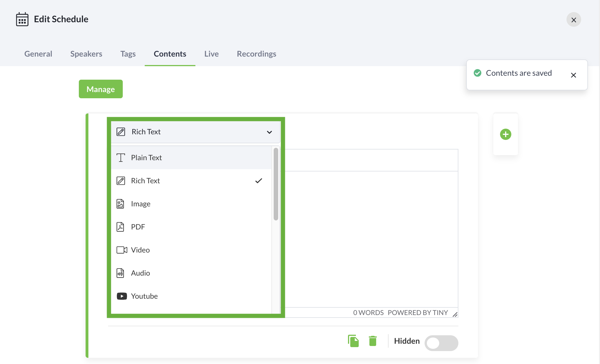Dismiss the Contents are saved notification
The width and height of the screenshot is (600, 364).
pyautogui.click(x=573, y=75)
